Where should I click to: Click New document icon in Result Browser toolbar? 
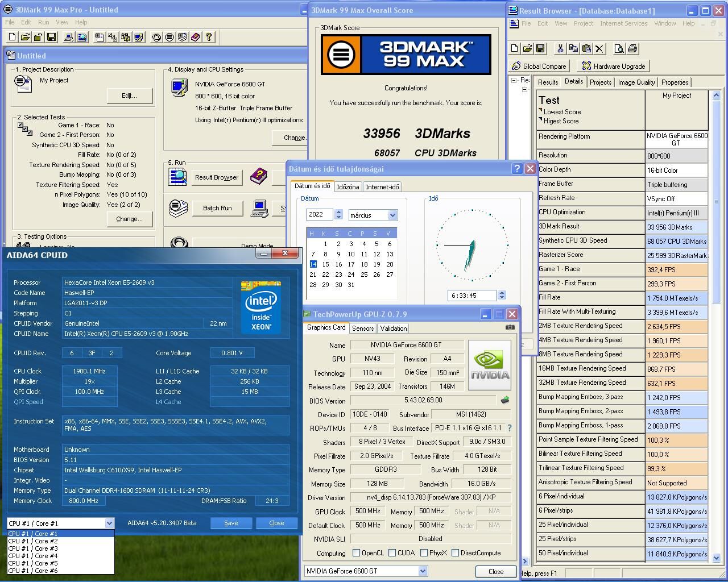click(x=515, y=49)
